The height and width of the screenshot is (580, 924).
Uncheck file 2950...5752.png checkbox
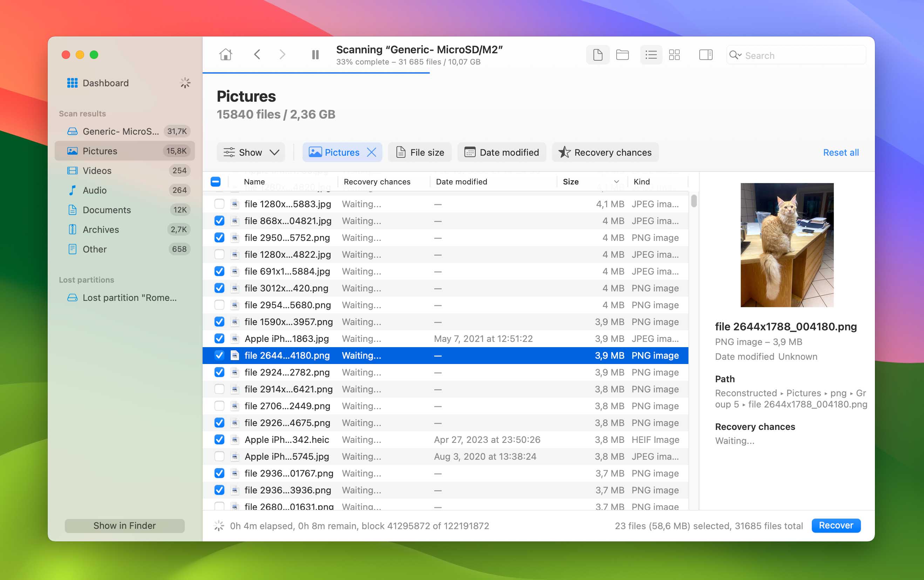coord(219,237)
